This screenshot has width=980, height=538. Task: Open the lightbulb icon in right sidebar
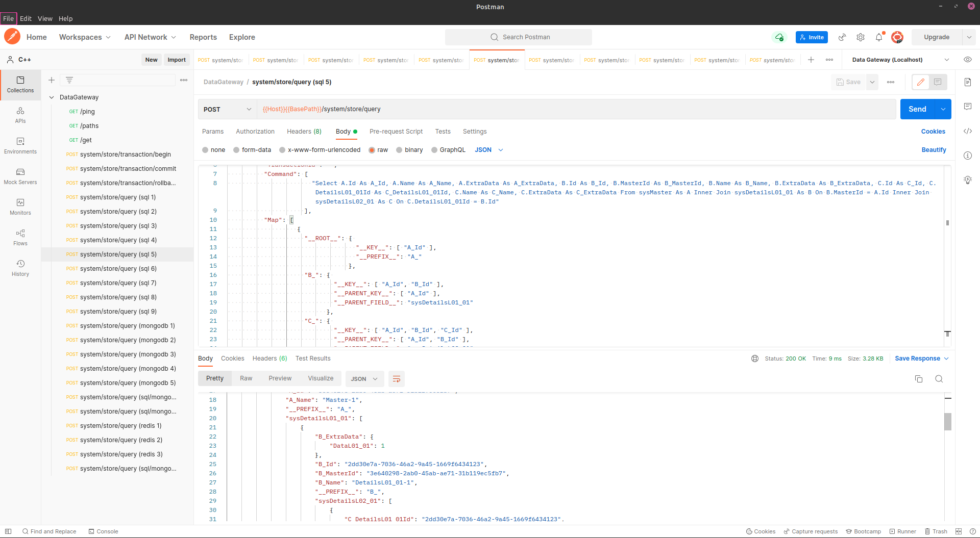[x=968, y=180]
